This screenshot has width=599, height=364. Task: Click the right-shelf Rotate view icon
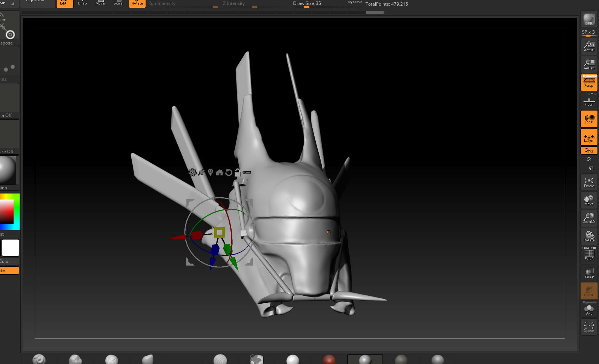click(589, 237)
